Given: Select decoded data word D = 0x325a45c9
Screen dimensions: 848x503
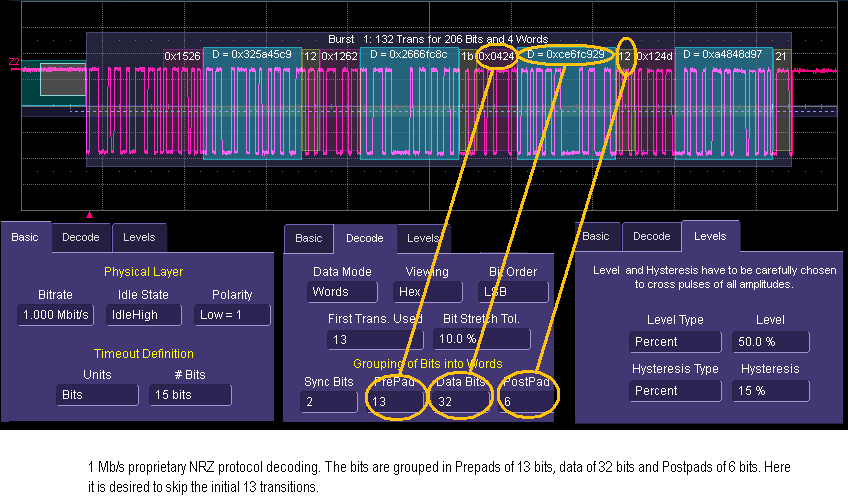Looking at the screenshot, I should click(x=252, y=54).
